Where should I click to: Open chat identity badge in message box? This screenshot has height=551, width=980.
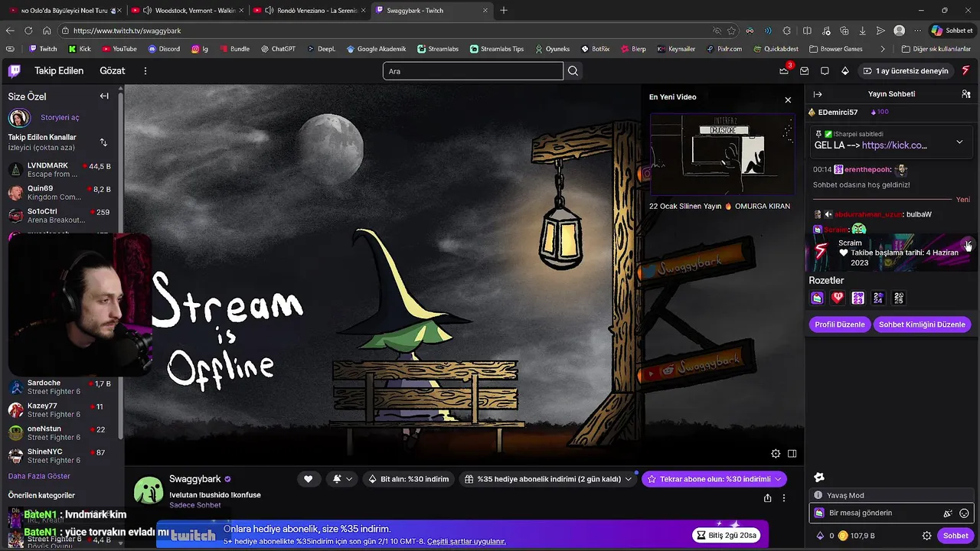[x=819, y=513]
